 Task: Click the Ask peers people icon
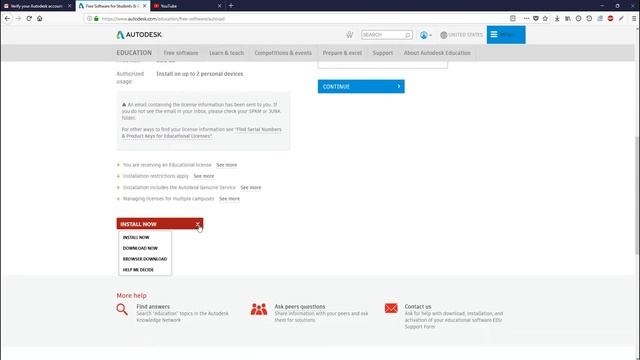pyautogui.click(x=259, y=309)
